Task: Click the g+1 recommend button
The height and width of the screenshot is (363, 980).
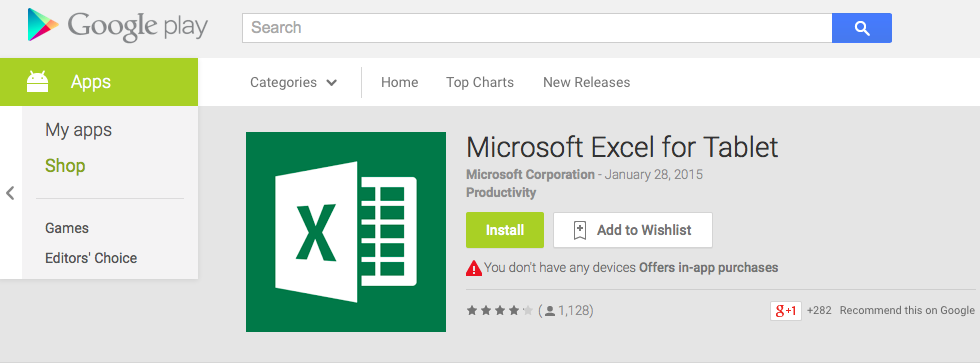Action: (786, 311)
